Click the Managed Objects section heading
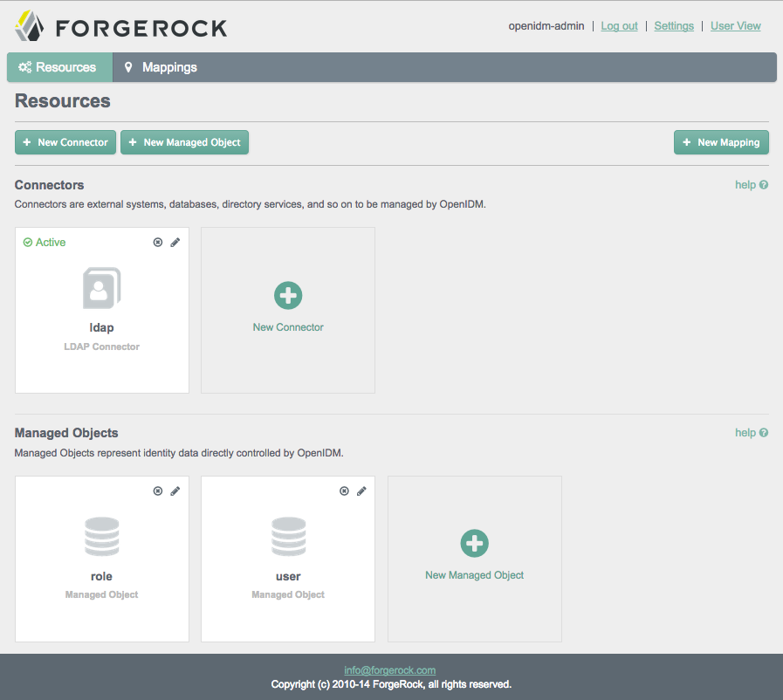The image size is (783, 700). click(x=66, y=433)
